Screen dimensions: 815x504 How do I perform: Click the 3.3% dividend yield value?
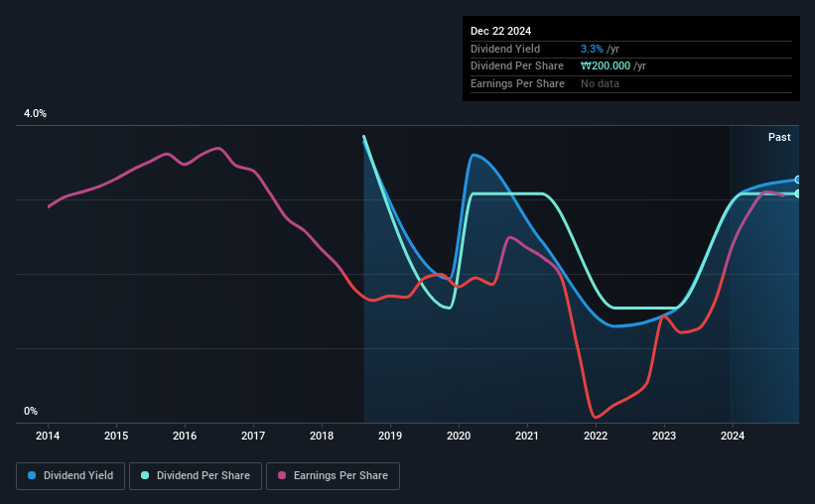592,49
